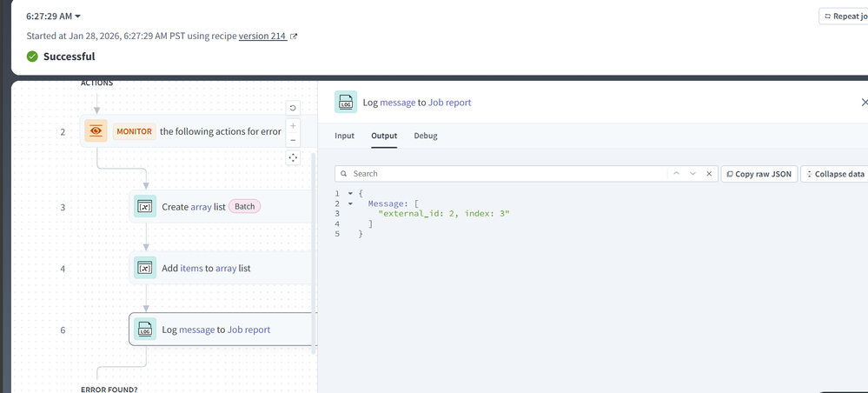Jump to the previous search result with up chevron
The height and width of the screenshot is (393, 868).
[x=675, y=174]
